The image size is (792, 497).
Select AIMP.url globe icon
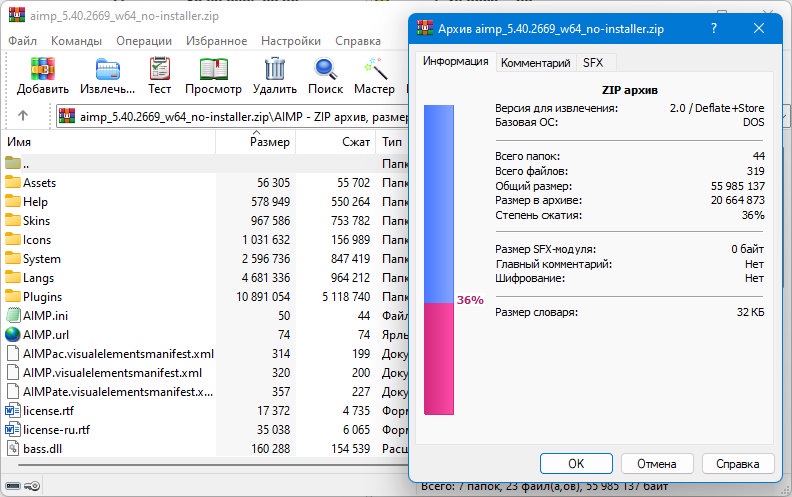[x=13, y=334]
